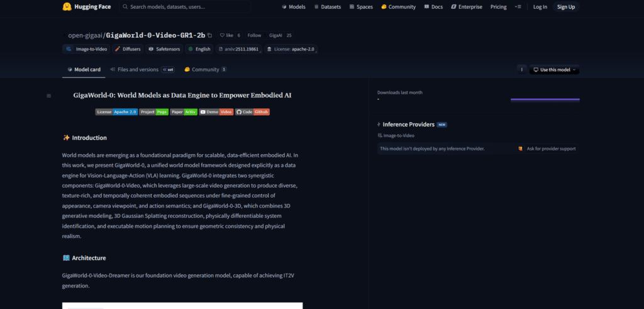Click the downloads last month chart
The width and height of the screenshot is (644, 309).
(x=545, y=99)
